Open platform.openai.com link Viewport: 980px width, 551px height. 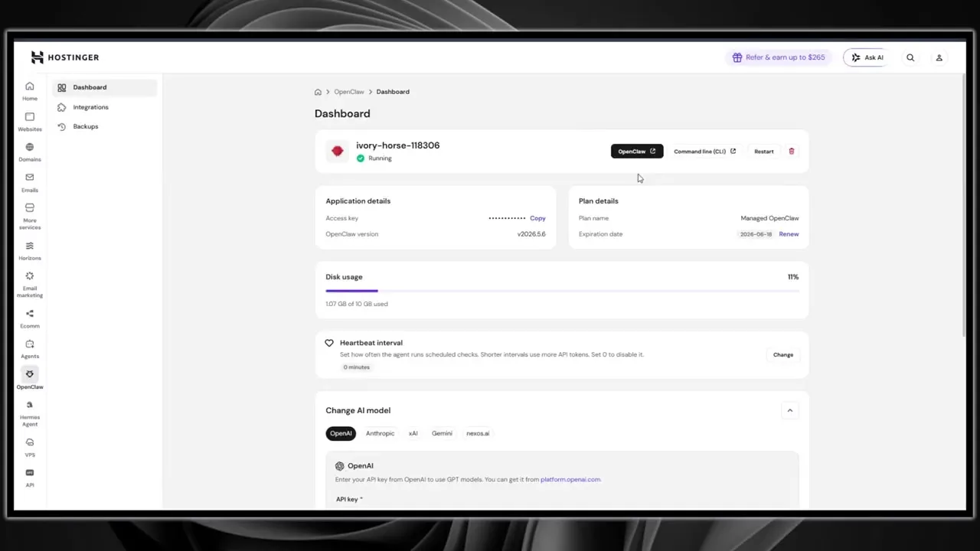point(570,479)
